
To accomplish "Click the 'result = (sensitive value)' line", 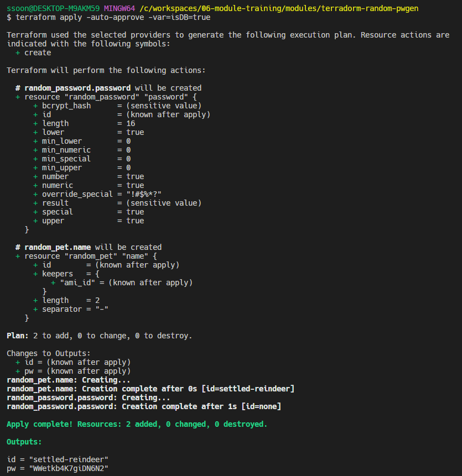I will coord(117,203).
